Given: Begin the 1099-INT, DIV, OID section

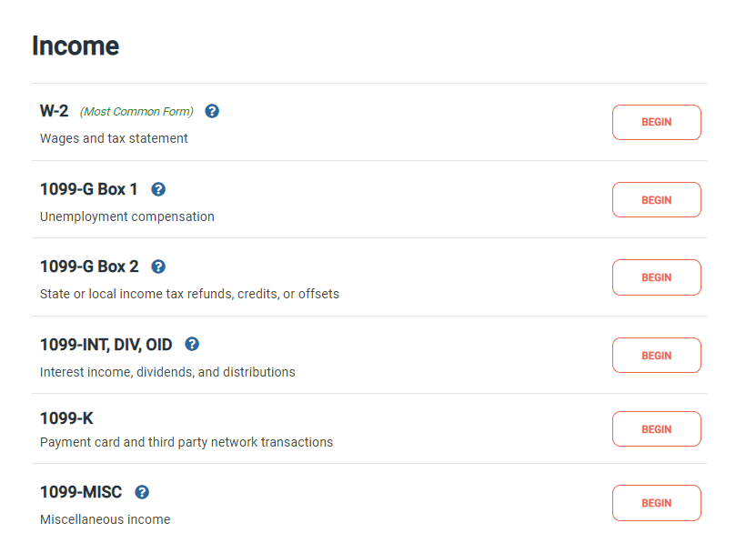Looking at the screenshot, I should pos(656,355).
